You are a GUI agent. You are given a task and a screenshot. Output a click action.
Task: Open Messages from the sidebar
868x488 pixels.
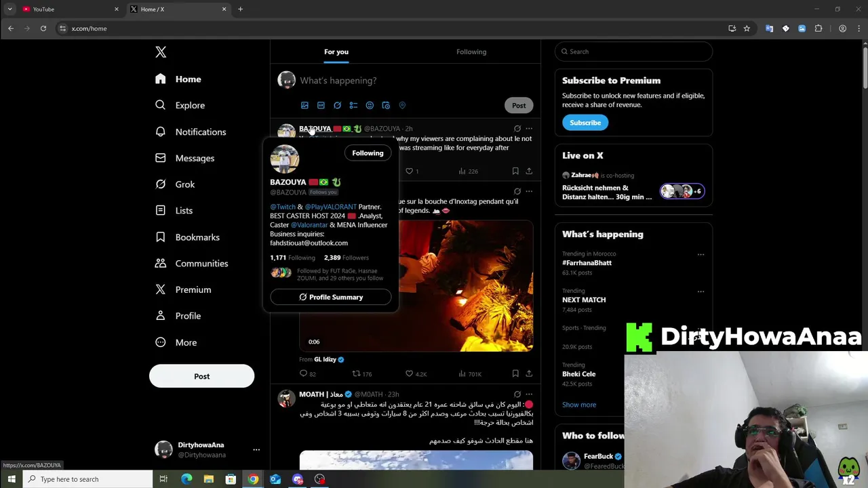click(x=184, y=158)
